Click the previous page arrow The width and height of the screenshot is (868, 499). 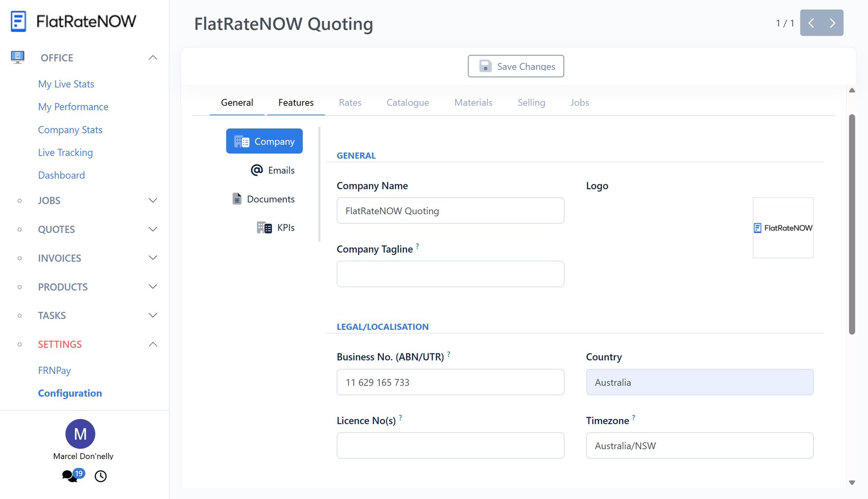(x=811, y=23)
